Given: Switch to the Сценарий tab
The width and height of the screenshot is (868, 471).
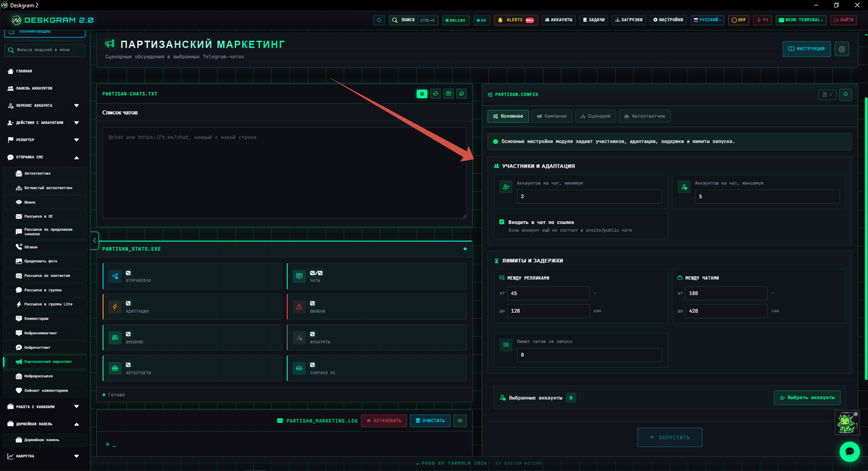Looking at the screenshot, I should [595, 116].
